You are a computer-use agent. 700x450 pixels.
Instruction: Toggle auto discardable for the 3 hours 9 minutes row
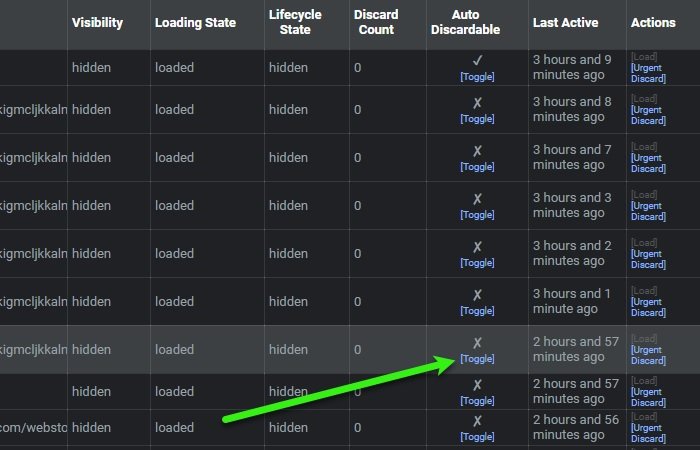[x=477, y=76]
